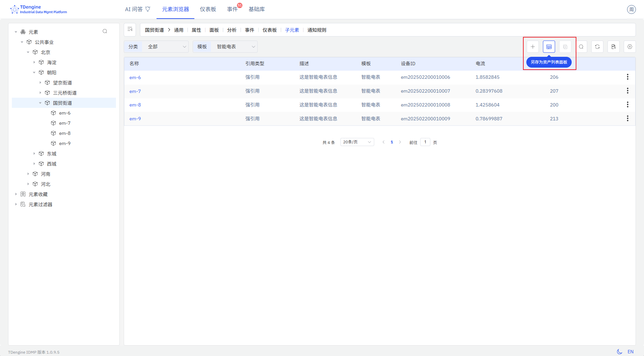Select the asset list table view icon

[549, 47]
